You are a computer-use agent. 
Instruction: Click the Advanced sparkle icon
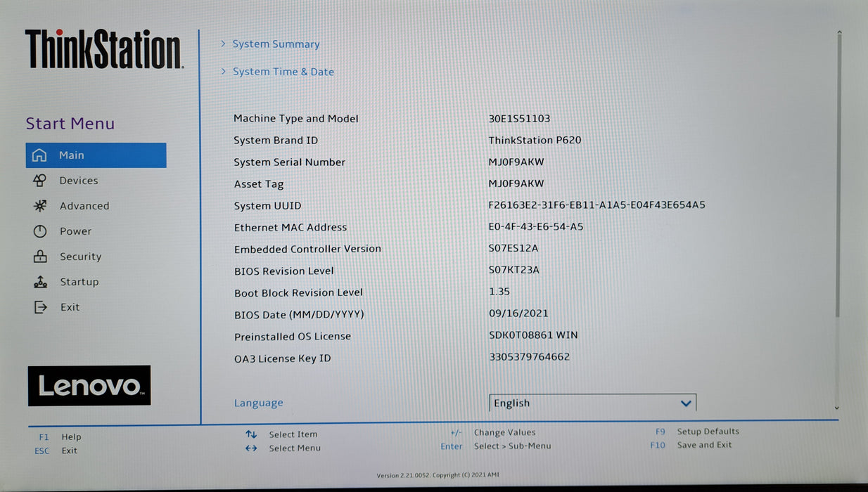(40, 206)
